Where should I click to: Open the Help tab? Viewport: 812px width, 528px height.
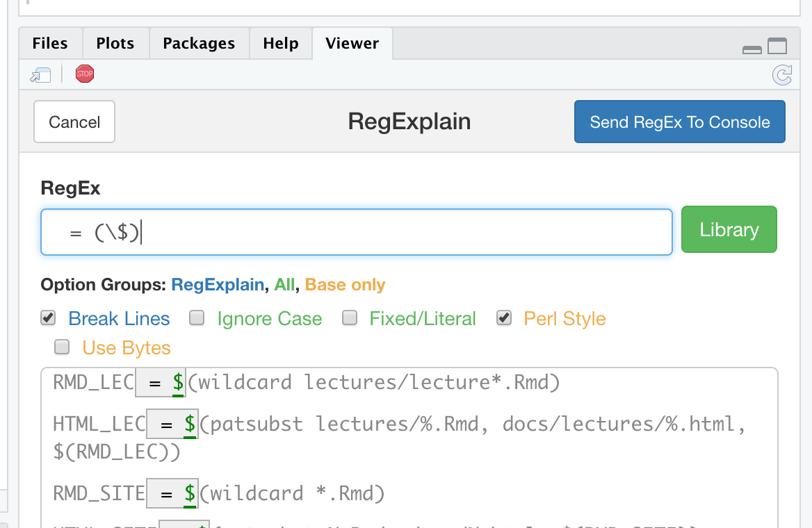click(x=281, y=44)
